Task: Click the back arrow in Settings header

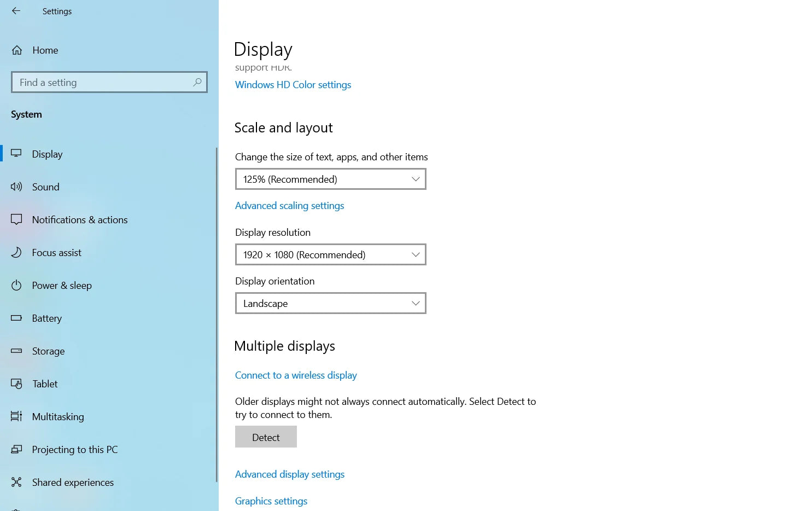Action: (16, 11)
